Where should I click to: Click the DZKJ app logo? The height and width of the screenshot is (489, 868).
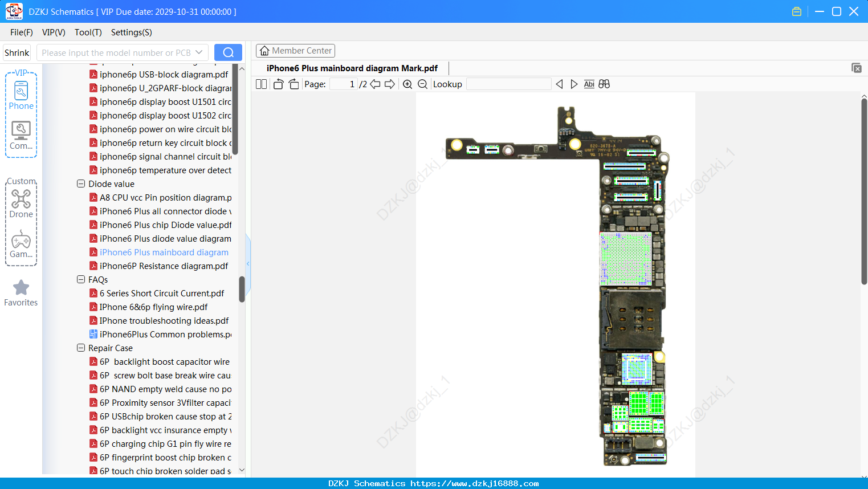tap(14, 11)
